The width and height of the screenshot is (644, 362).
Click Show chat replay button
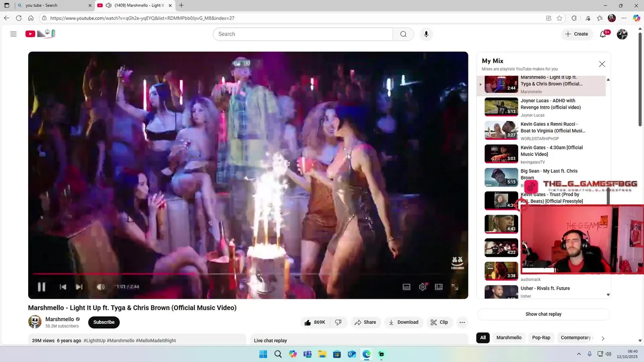(x=543, y=314)
